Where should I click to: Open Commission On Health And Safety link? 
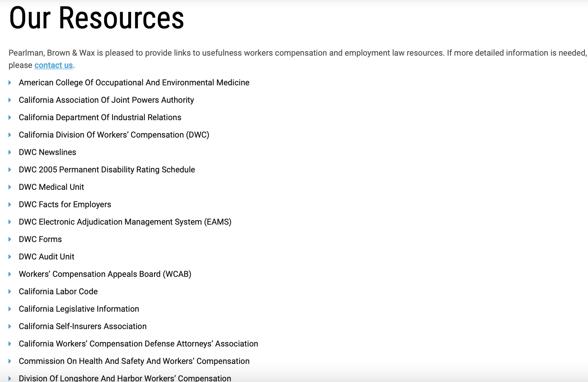[134, 361]
